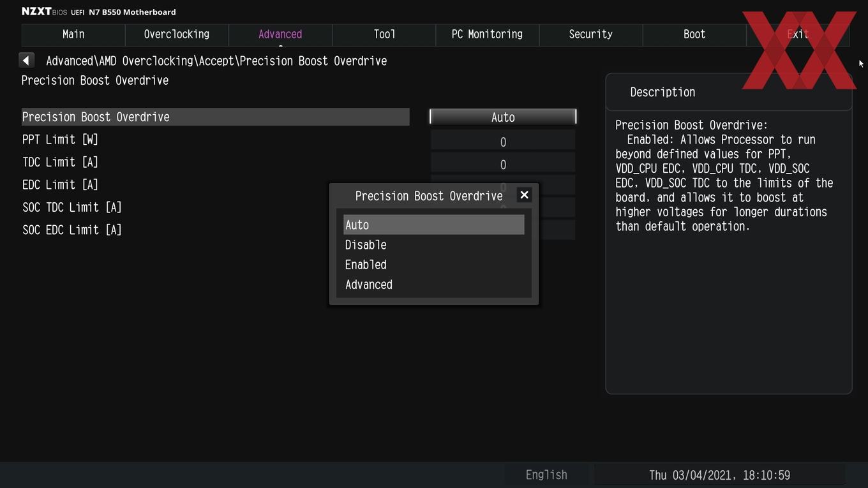
Task: Change language via the English button
Action: [546, 475]
